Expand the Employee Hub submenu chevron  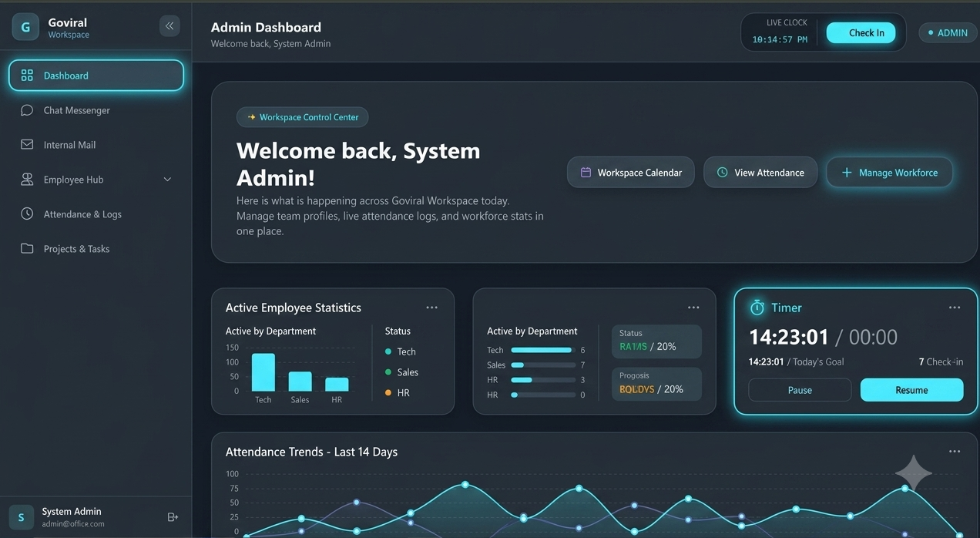point(167,180)
